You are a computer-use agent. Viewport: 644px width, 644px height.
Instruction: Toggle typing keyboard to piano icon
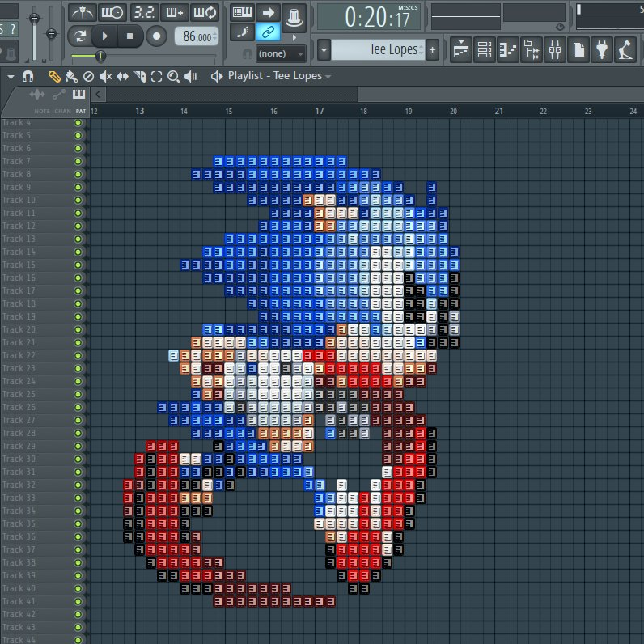[243, 12]
